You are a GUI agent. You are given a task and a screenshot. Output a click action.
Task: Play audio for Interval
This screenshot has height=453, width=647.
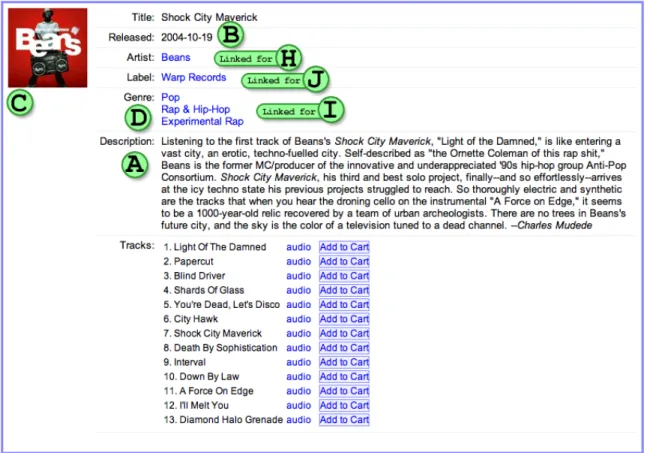click(298, 362)
